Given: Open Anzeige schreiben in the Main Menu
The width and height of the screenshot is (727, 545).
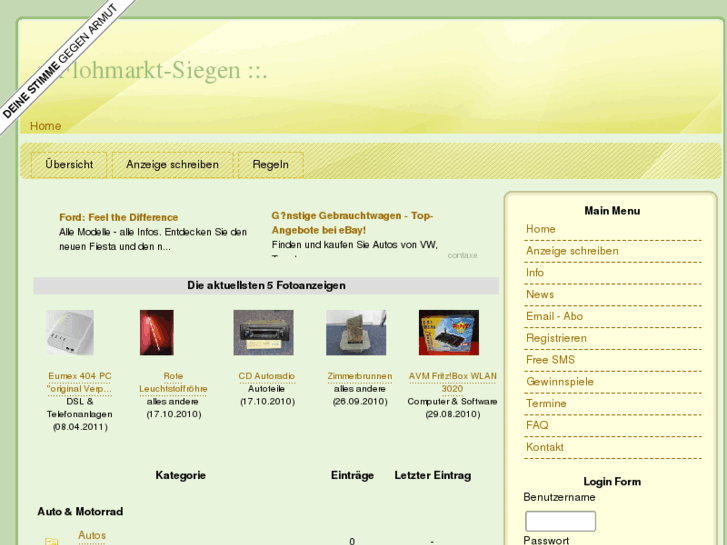Looking at the screenshot, I should [x=572, y=251].
